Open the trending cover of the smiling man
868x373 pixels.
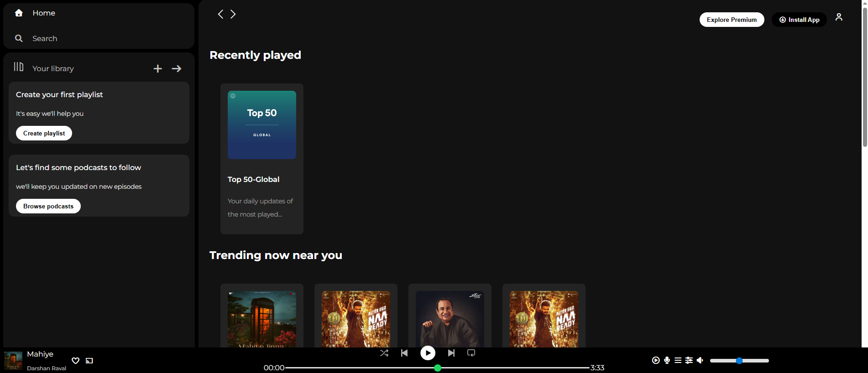(x=450, y=319)
